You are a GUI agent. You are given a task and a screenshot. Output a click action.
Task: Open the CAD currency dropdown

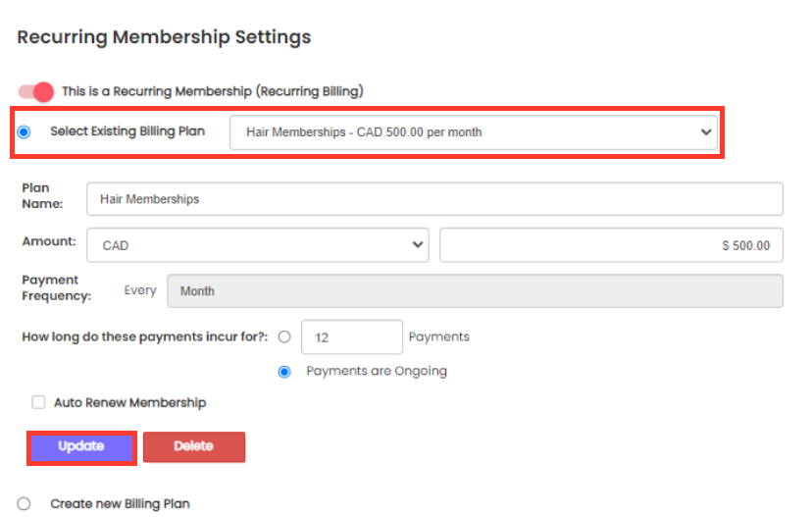click(x=255, y=245)
